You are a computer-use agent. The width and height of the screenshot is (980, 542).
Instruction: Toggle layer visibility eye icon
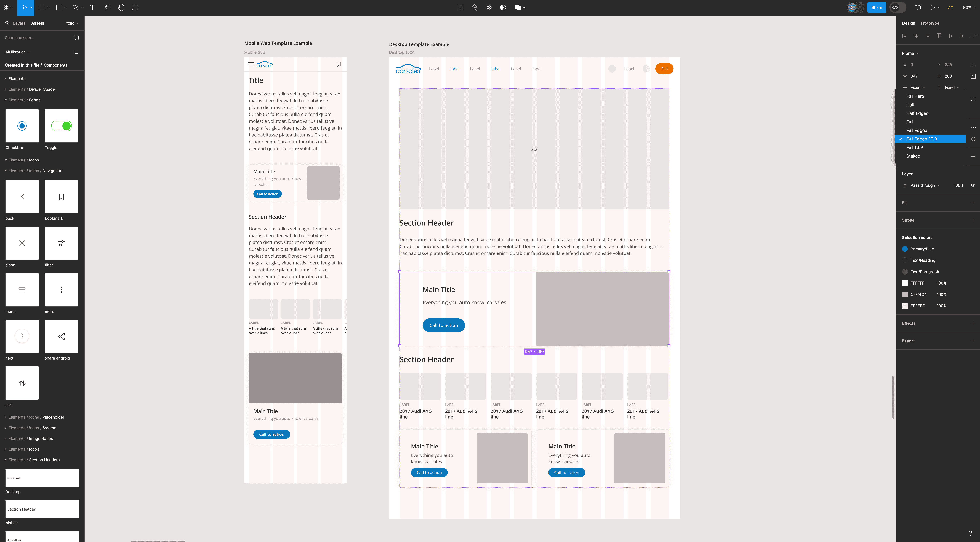(973, 185)
